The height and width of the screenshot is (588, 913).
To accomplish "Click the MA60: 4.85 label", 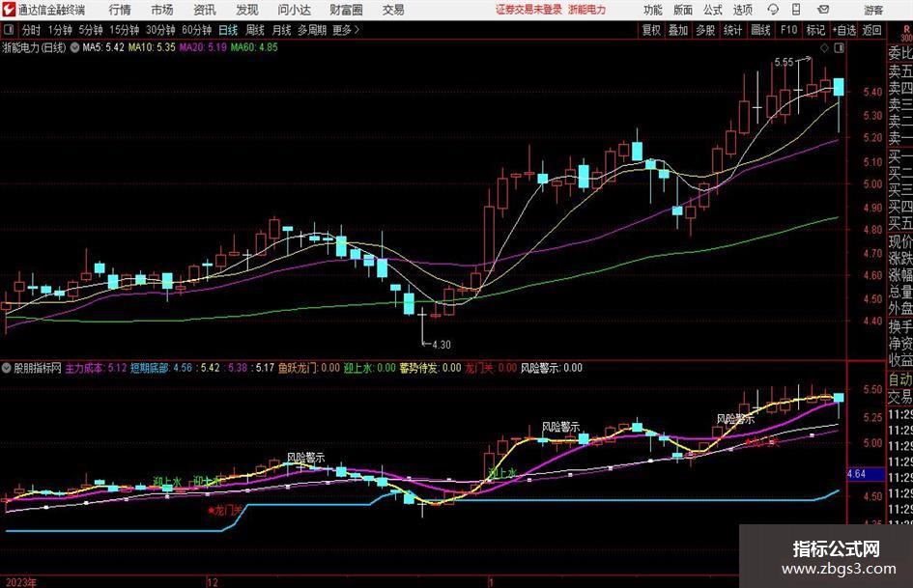I will 254,47.
